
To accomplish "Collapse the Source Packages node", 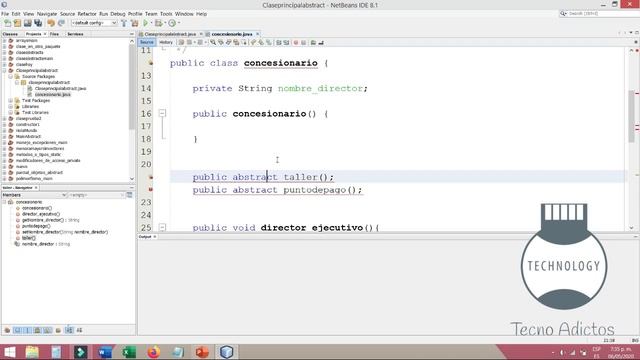I will [11, 77].
